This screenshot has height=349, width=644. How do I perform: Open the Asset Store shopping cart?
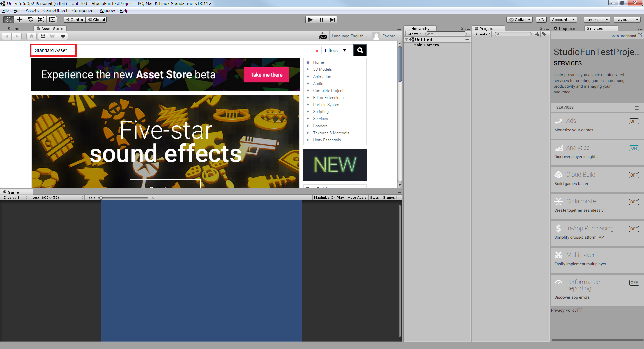tap(52, 36)
